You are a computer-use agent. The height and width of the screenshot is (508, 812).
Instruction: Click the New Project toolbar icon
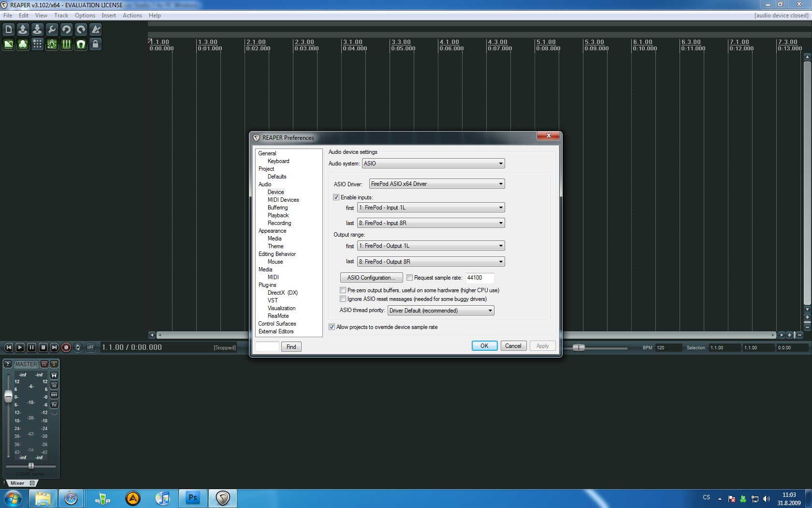click(8, 30)
